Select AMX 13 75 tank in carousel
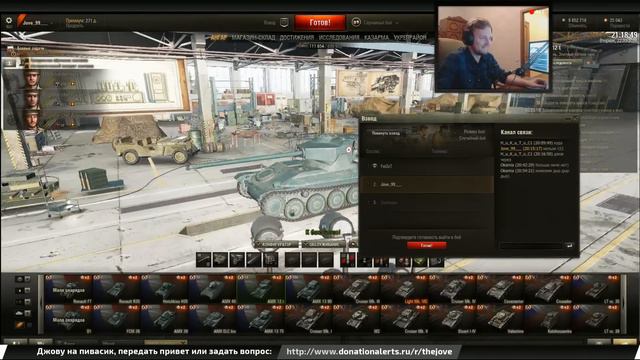 click(260, 319)
